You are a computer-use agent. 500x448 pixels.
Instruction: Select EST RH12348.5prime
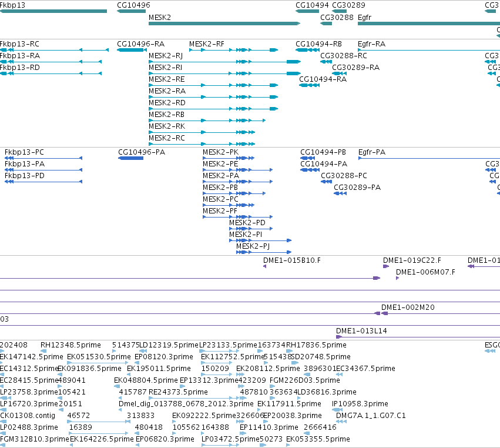click(x=71, y=345)
